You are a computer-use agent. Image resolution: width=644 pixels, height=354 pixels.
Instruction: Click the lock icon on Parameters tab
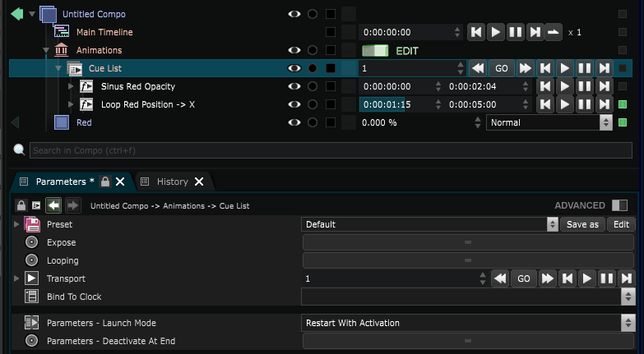pos(105,182)
